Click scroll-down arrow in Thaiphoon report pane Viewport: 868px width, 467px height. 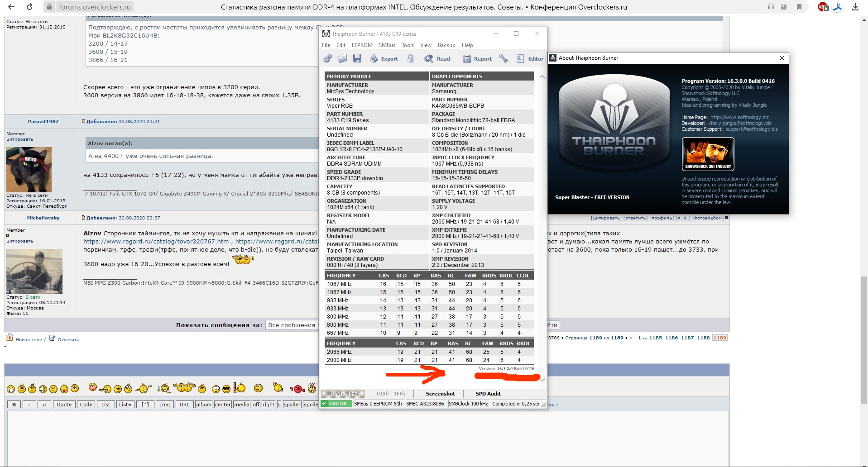(542, 380)
